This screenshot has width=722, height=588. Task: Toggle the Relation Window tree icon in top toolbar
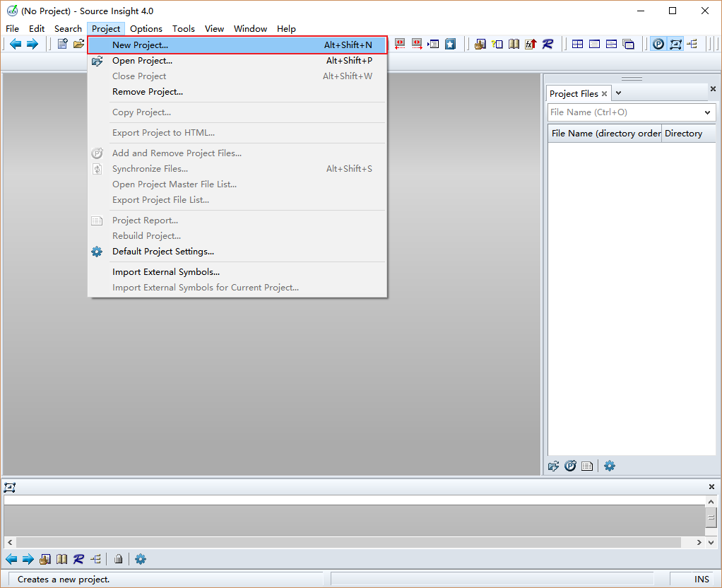coord(692,45)
